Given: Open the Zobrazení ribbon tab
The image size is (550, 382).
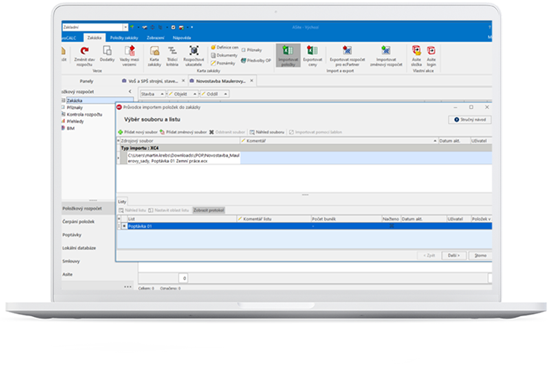Looking at the screenshot, I should point(155,38).
